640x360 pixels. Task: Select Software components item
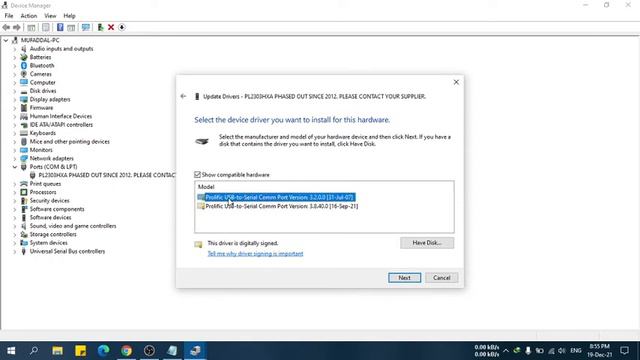[x=57, y=209]
